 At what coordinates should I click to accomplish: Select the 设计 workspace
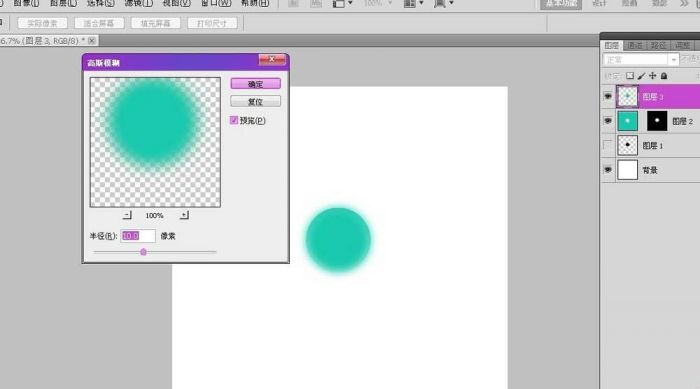(600, 4)
